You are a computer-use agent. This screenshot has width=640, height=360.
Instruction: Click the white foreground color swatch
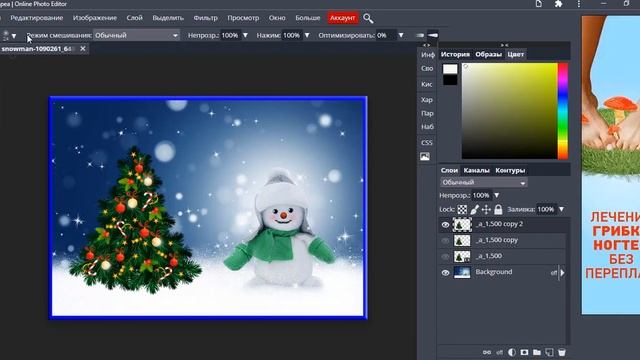[450, 69]
